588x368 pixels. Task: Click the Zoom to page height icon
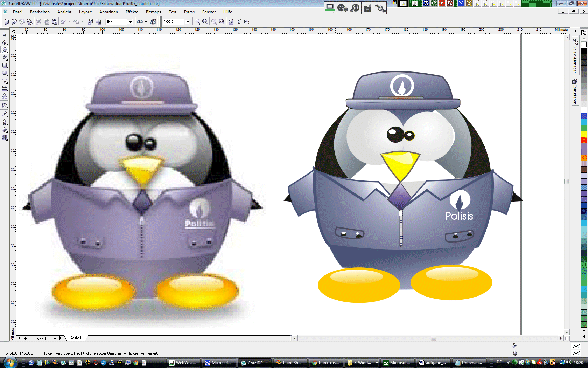(246, 22)
